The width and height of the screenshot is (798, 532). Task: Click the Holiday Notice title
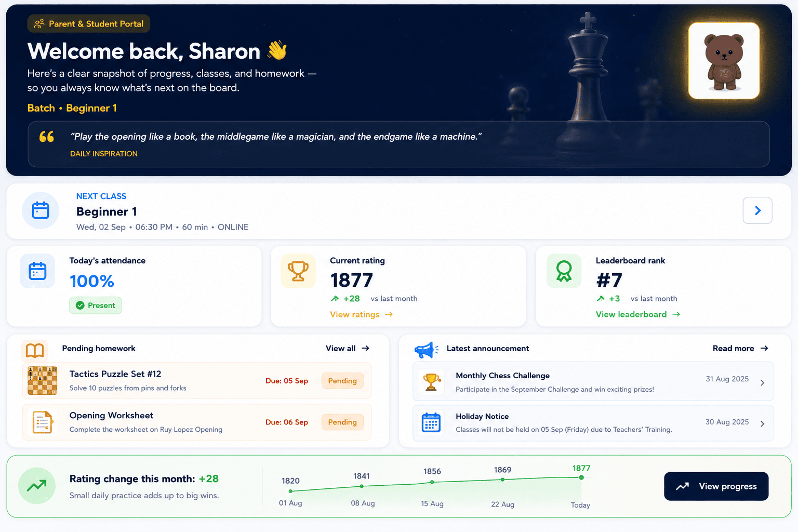[482, 417]
